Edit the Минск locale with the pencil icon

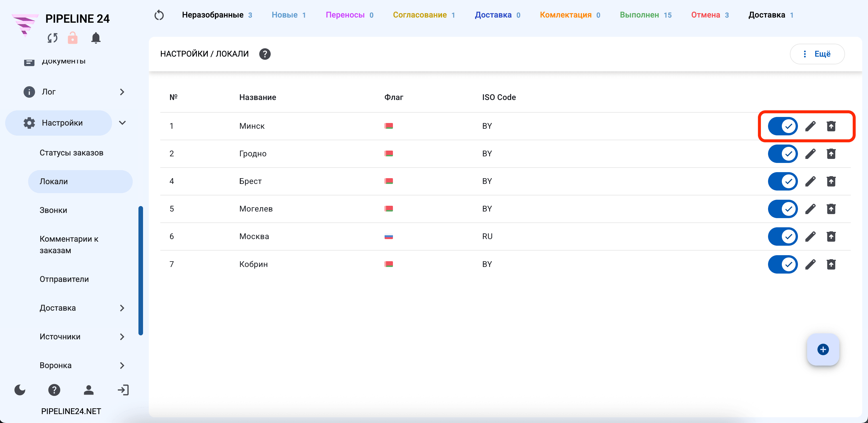click(810, 126)
